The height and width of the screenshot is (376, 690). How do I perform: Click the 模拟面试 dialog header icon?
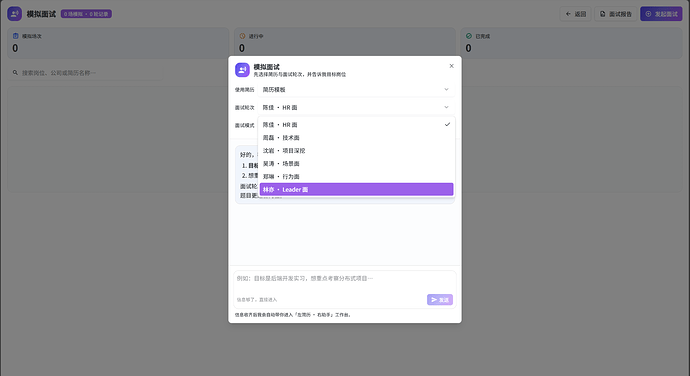[x=242, y=70]
